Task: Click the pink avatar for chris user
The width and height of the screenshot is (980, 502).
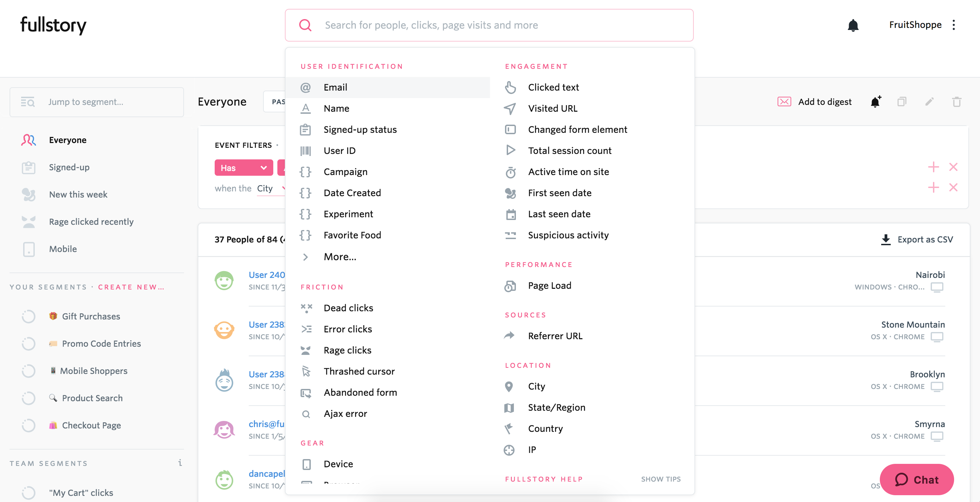Action: pyautogui.click(x=224, y=430)
